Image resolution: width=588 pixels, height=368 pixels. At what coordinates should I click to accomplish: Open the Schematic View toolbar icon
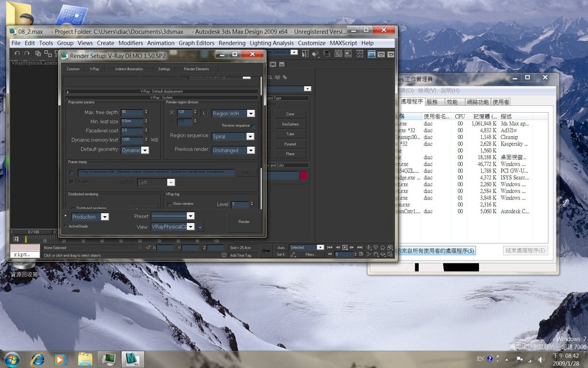tap(349, 54)
